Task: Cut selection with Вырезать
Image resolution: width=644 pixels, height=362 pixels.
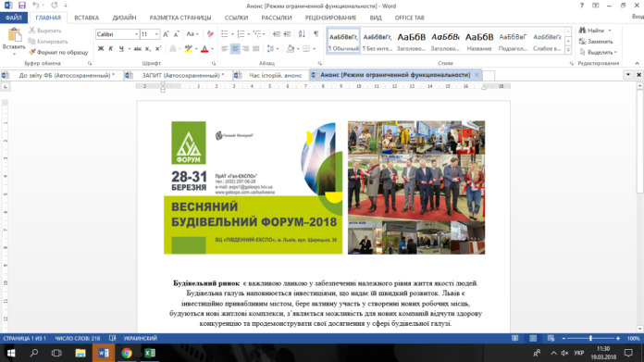Action: click(x=44, y=31)
